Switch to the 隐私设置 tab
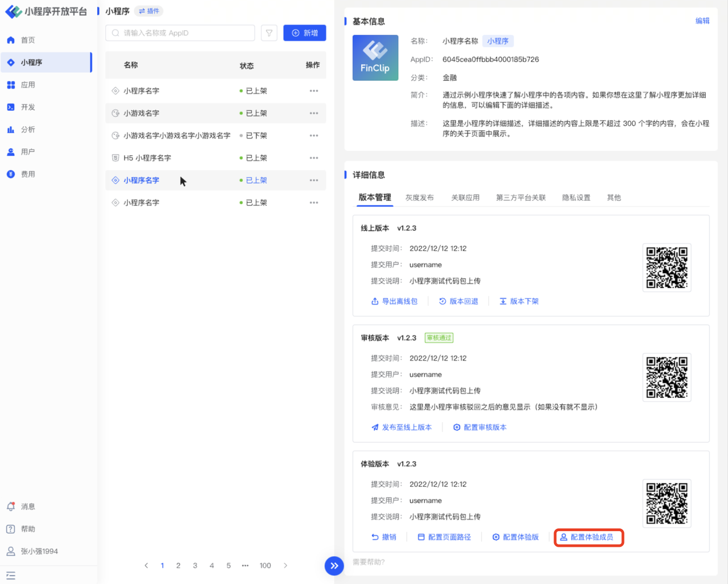Viewport: 728px width, 584px height. (x=576, y=197)
